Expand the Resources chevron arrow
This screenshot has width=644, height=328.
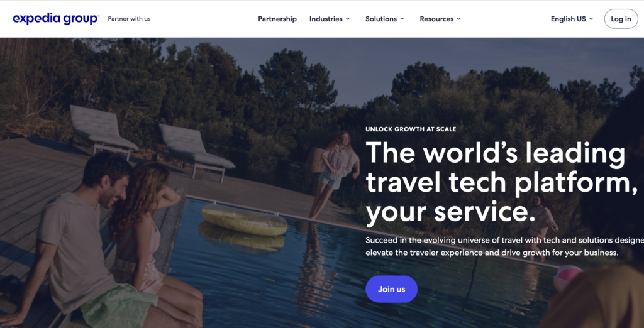tap(458, 19)
